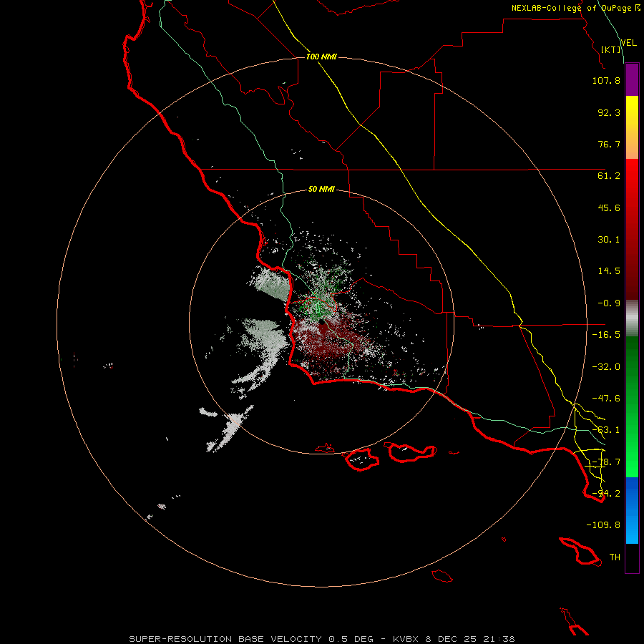Click the VEL legend title
644x644 pixels.
(x=628, y=42)
